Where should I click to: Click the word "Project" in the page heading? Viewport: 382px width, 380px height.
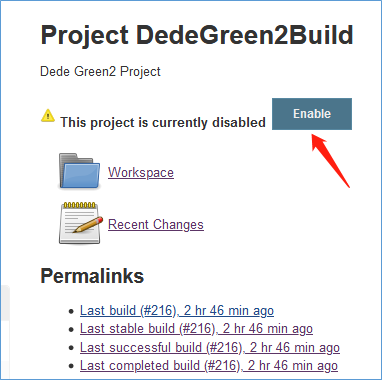85,35
